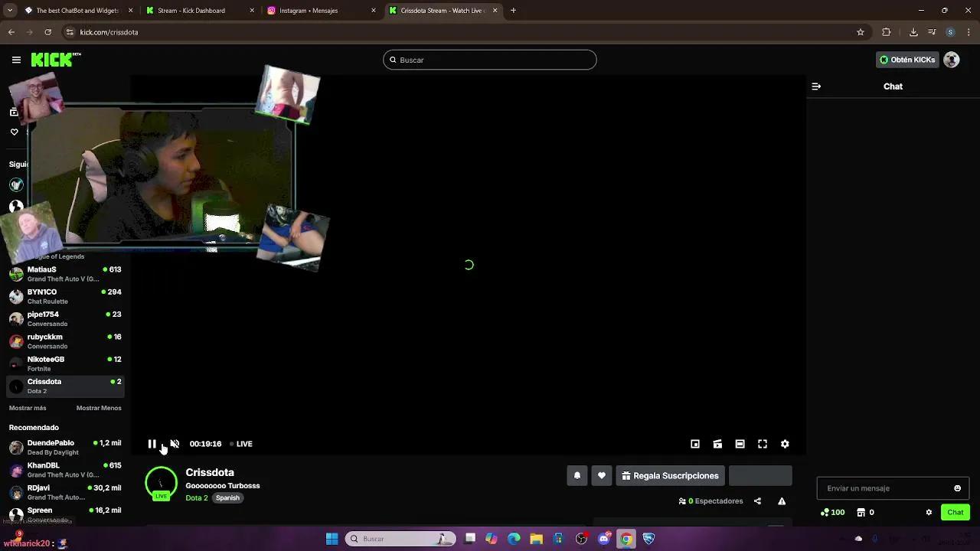Create a clip with the clapperboard icon
The image size is (980, 551).
pyautogui.click(x=717, y=444)
